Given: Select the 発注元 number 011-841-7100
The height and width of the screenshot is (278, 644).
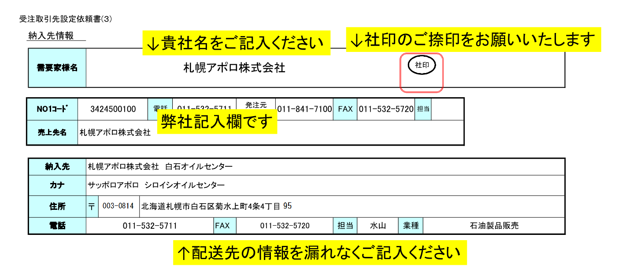Looking at the screenshot, I should tap(304, 109).
